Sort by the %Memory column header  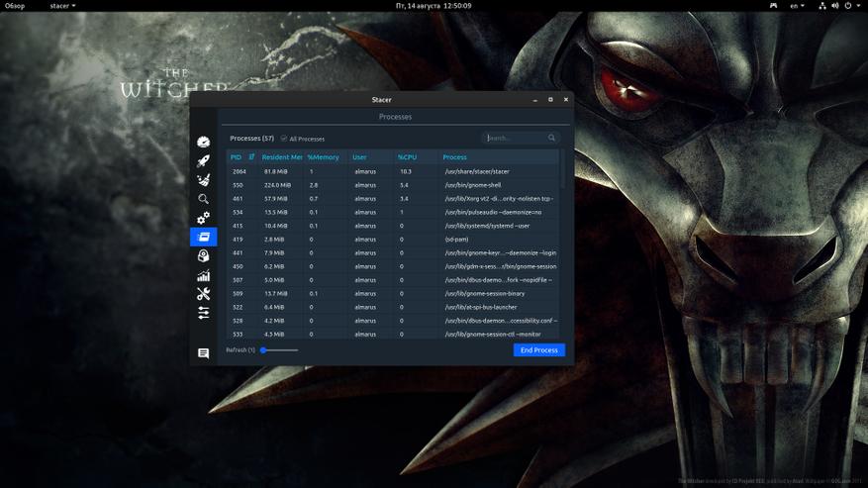tap(323, 157)
